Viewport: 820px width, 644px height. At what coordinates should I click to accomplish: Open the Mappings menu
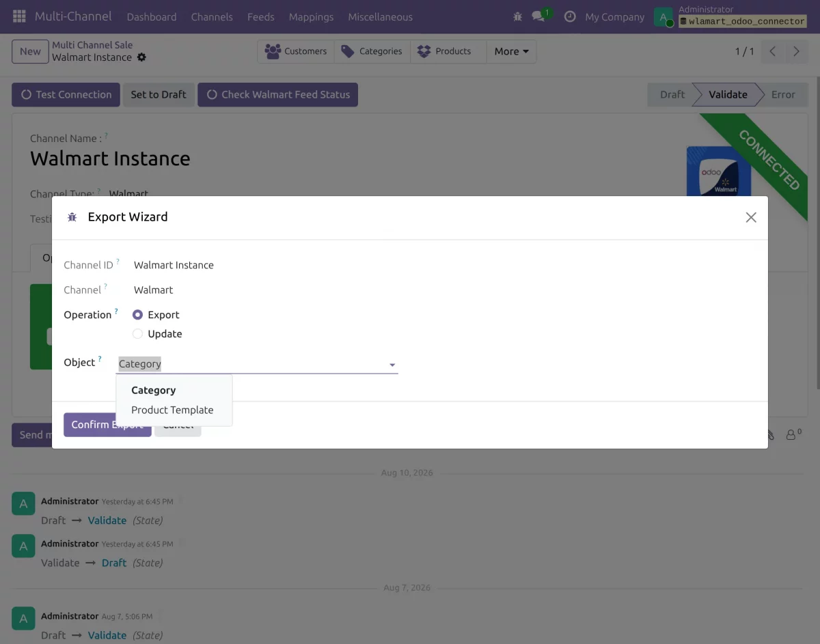click(x=311, y=17)
